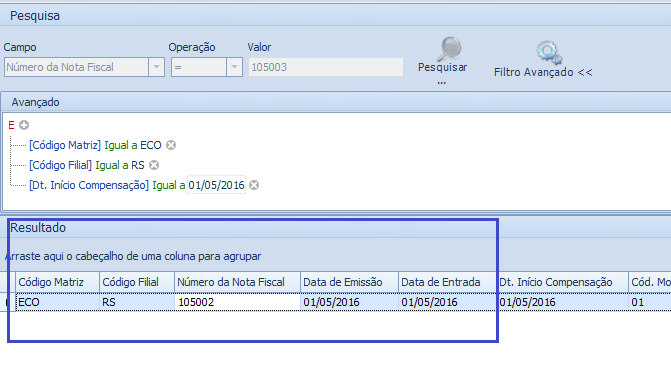Select the Data de Entrada cell 01/05/2016
671x376 pixels.
click(x=448, y=302)
